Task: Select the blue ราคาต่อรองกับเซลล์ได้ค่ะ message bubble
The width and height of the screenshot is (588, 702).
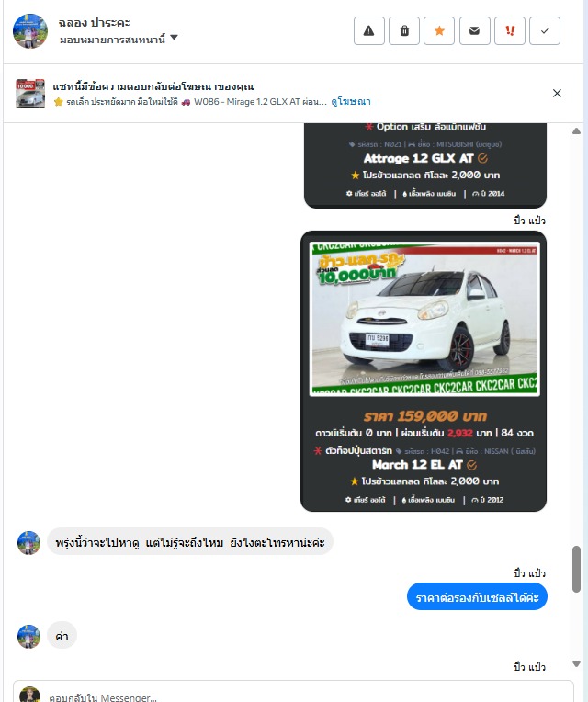Action: (x=477, y=596)
